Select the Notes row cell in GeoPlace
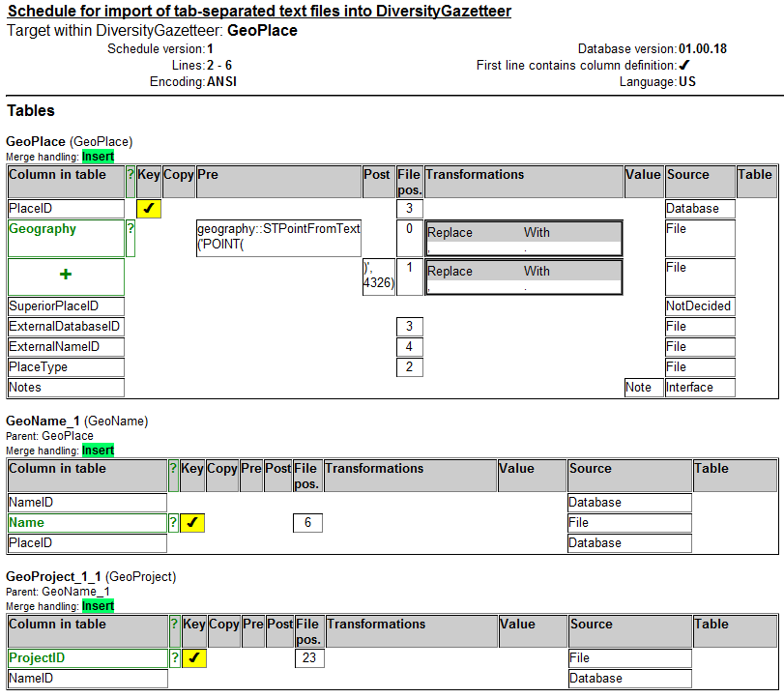The image size is (784, 698). click(x=66, y=388)
